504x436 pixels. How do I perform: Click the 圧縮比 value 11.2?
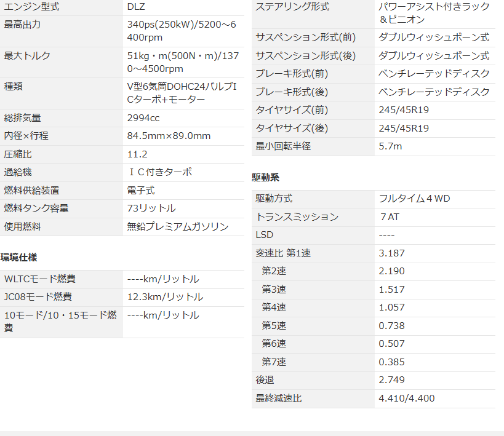(137, 154)
